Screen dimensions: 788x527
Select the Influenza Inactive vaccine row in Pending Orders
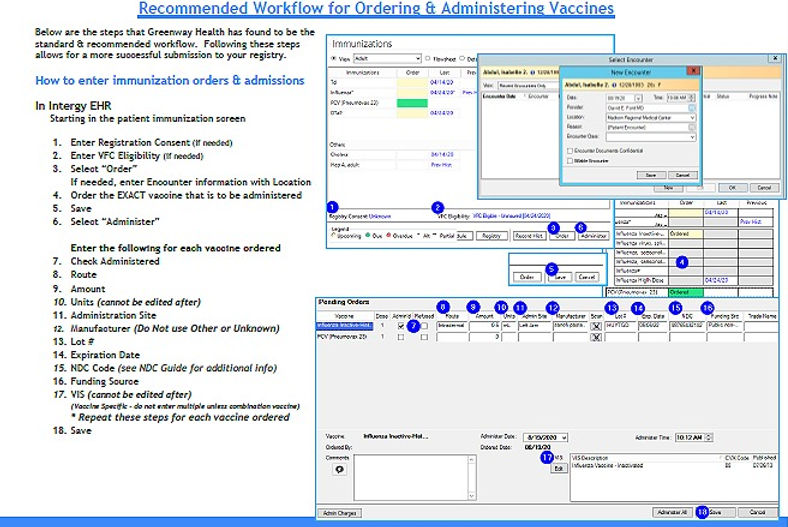tap(345, 326)
